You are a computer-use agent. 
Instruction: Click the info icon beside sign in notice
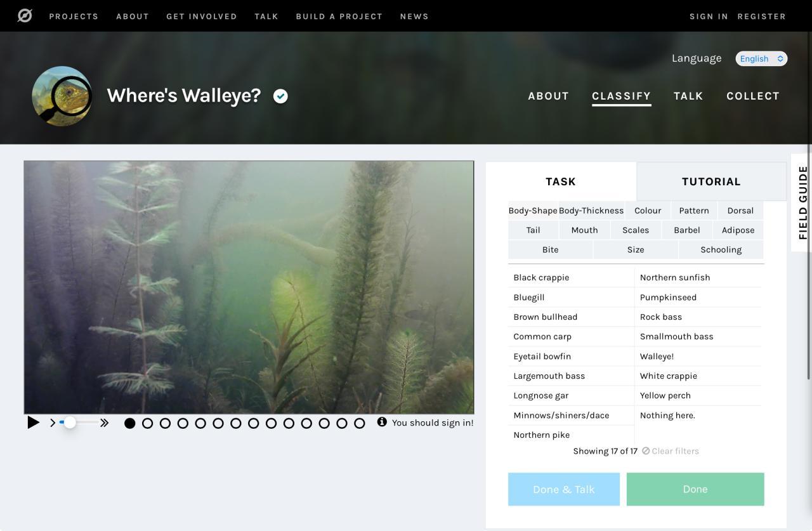382,422
